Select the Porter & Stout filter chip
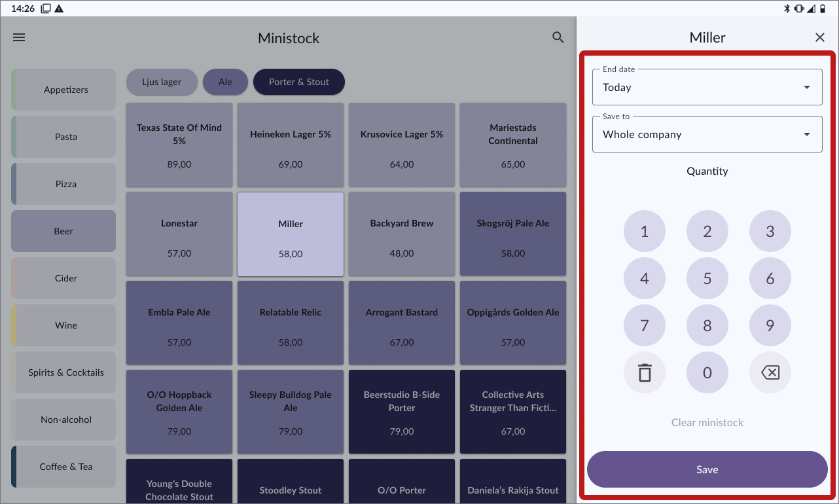 pyautogui.click(x=299, y=82)
